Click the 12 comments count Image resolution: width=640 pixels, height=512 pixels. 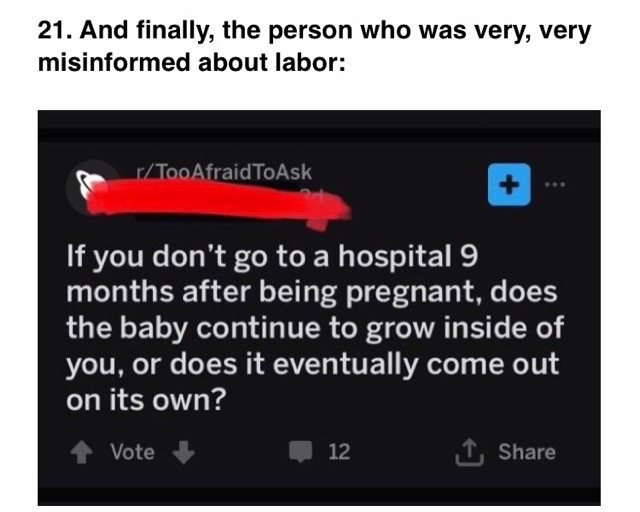339,452
